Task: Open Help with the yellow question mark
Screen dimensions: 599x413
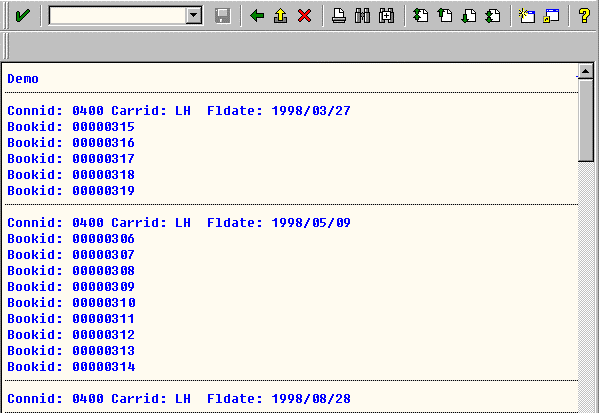Action: click(x=584, y=16)
